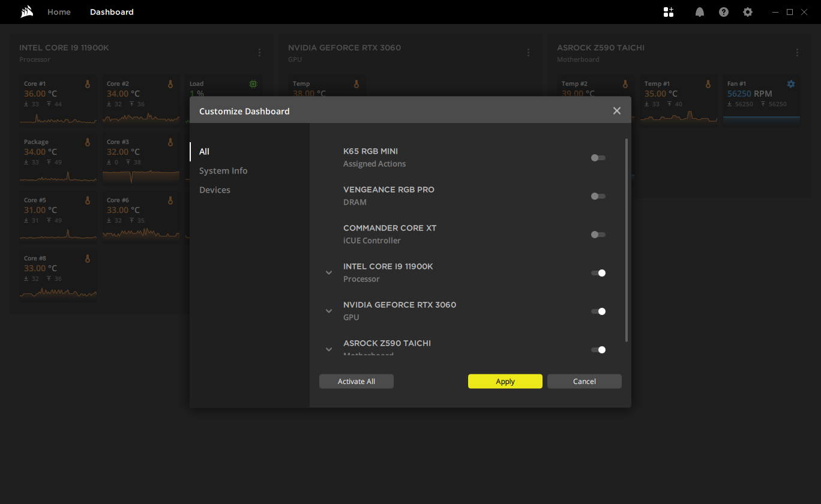
Task: Click the 36.00 °C Core #1 value
Action: pyautogui.click(x=40, y=94)
